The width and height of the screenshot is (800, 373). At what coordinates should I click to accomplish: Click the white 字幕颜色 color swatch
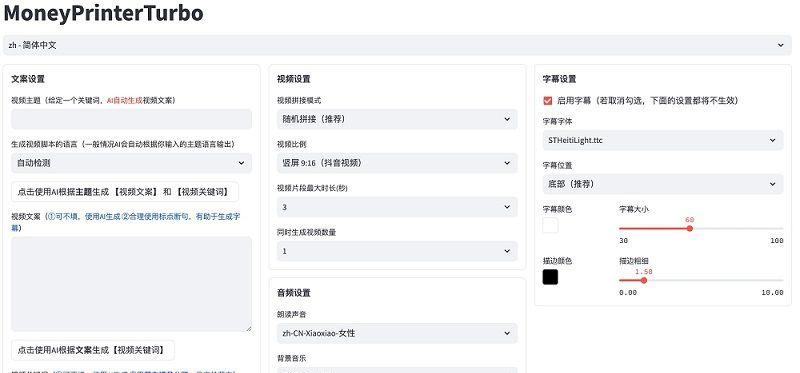click(x=551, y=226)
